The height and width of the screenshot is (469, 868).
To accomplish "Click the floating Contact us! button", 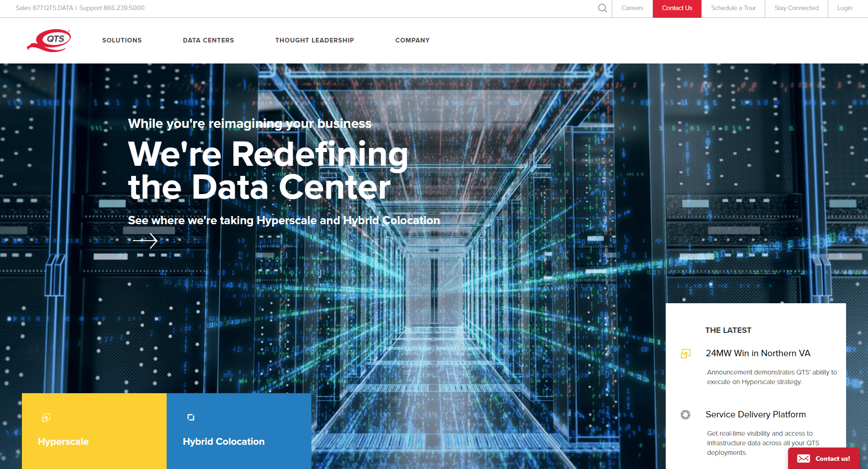I will [823, 458].
